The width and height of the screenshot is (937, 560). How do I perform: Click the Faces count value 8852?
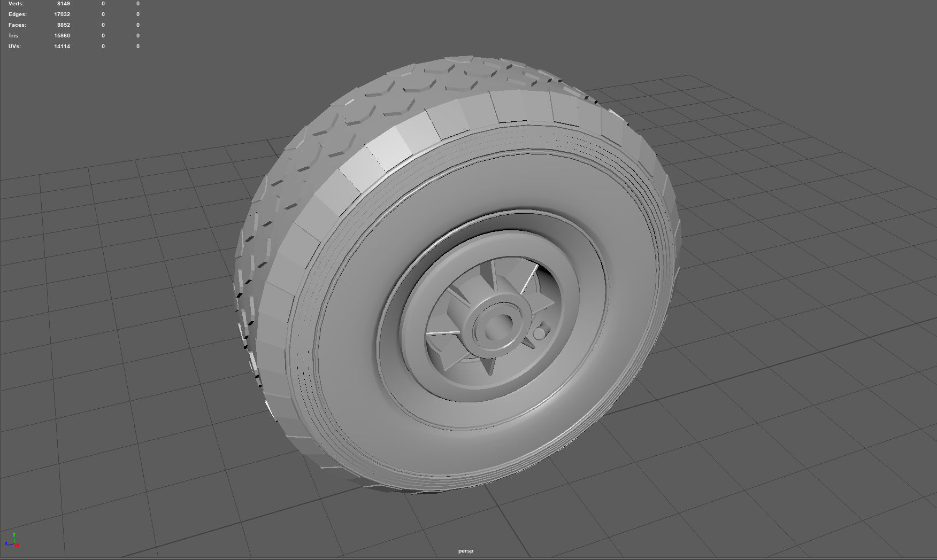[64, 25]
